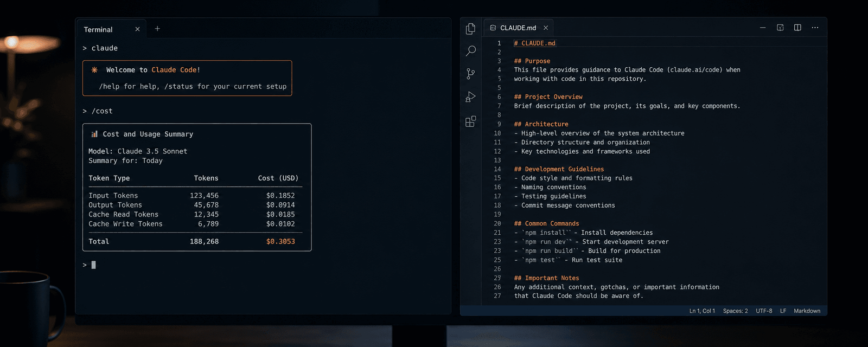
Task: Open the Explorer files icon in the editor sidebar
Action: [x=470, y=29]
